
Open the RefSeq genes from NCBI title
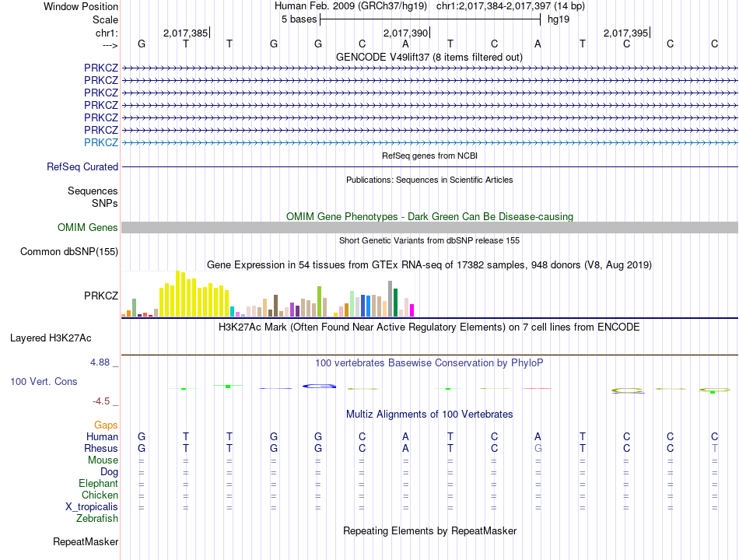click(x=430, y=156)
